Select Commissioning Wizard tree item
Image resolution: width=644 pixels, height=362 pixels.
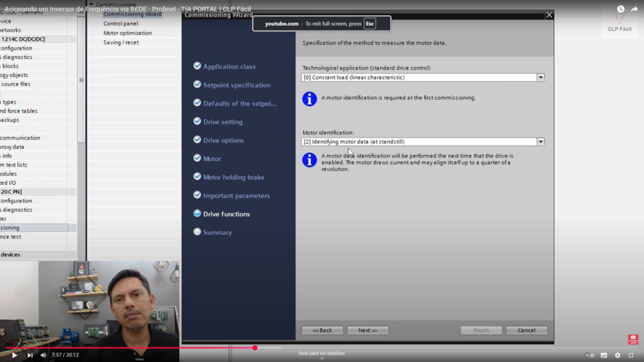(x=132, y=14)
